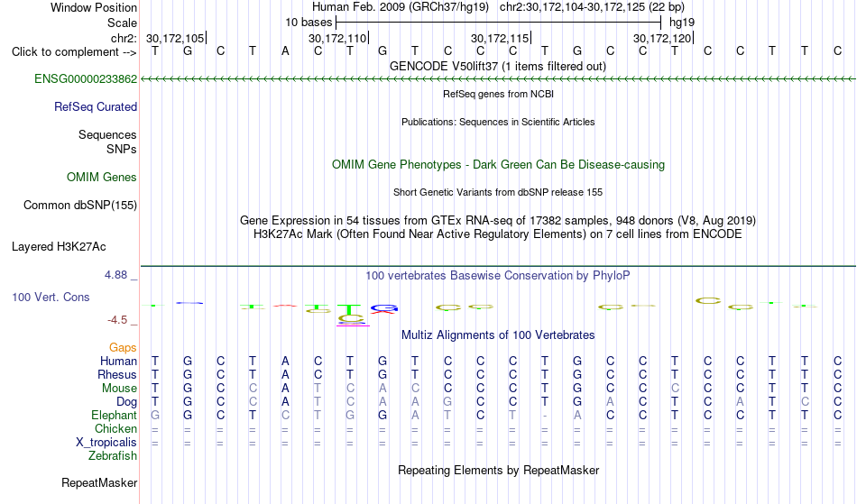Click the 30,172,110 position marker
The image size is (857, 504).
[338, 39]
